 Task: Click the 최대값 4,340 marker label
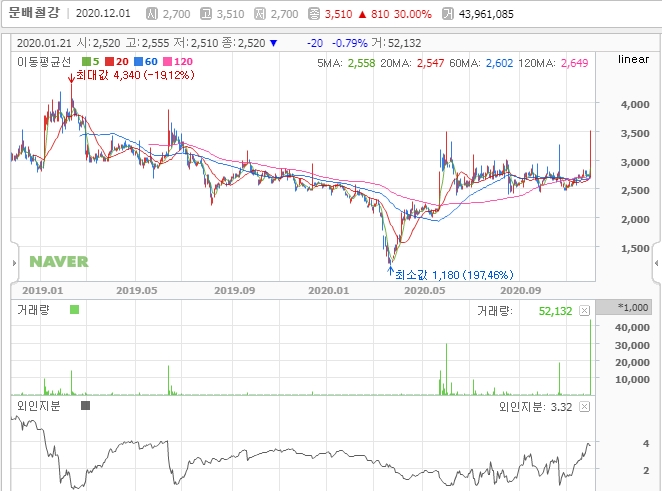[136, 75]
